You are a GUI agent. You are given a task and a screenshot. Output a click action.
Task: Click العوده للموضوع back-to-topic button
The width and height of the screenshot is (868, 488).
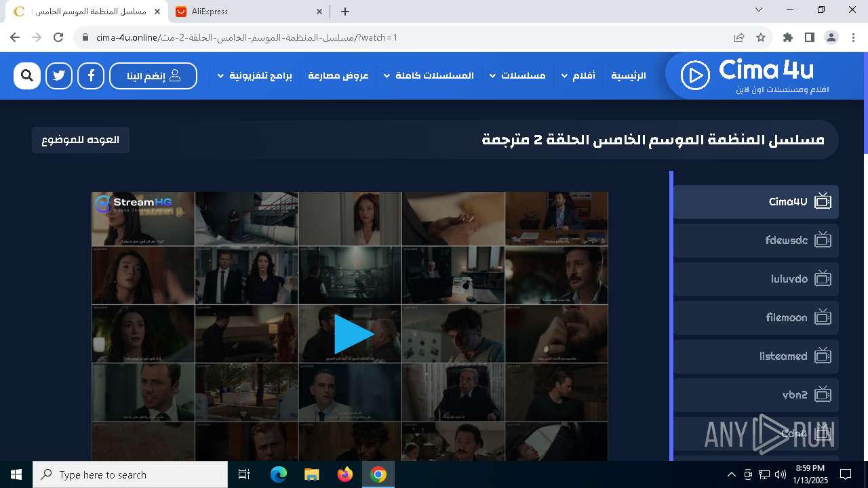click(81, 140)
